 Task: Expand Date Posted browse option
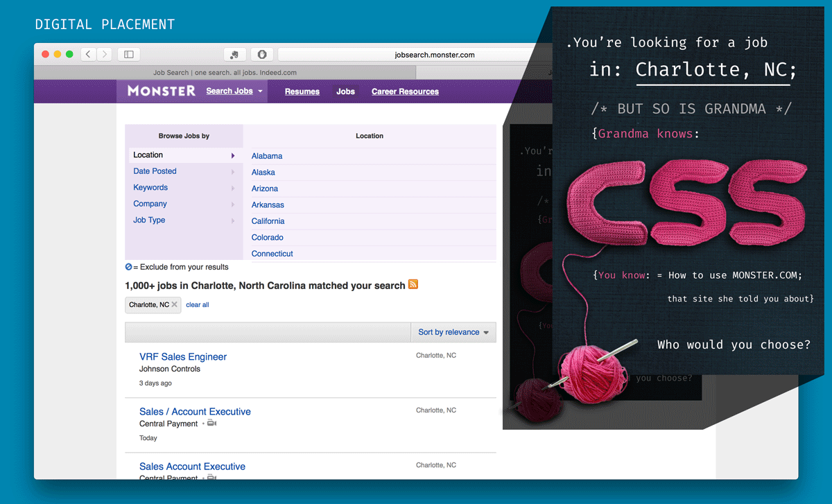pyautogui.click(x=184, y=171)
